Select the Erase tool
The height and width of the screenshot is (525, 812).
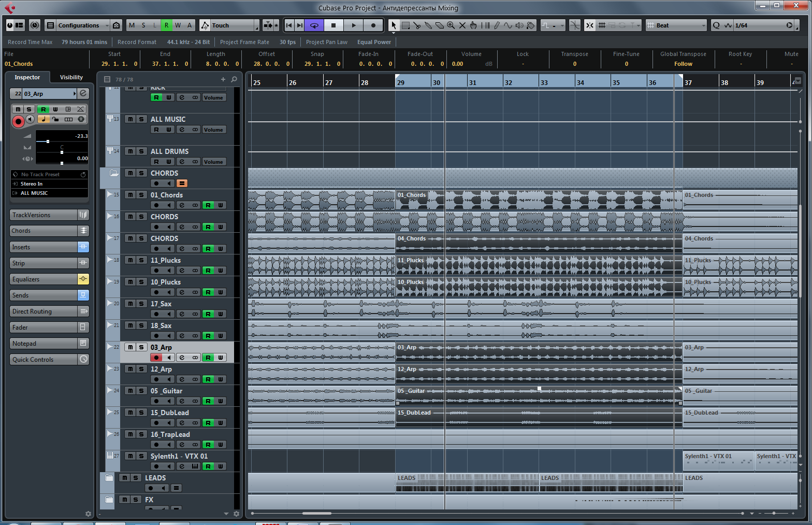point(440,25)
